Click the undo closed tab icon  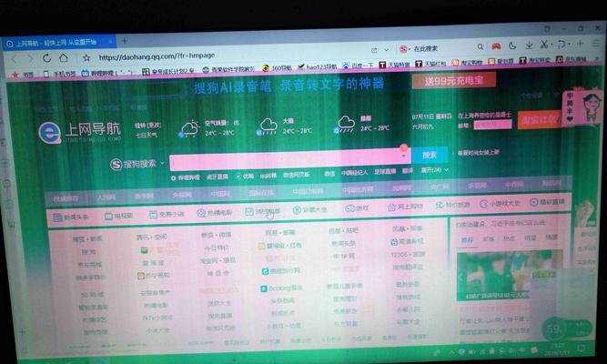[561, 44]
